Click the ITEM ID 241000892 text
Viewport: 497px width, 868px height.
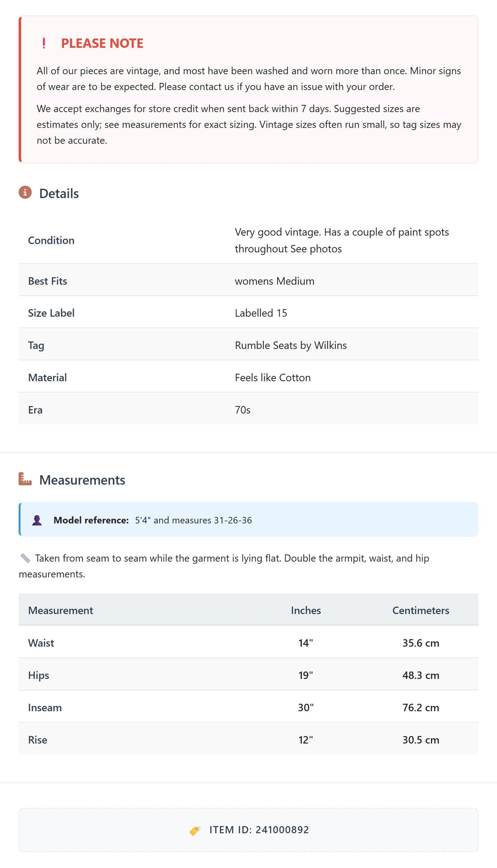pyautogui.click(x=259, y=830)
